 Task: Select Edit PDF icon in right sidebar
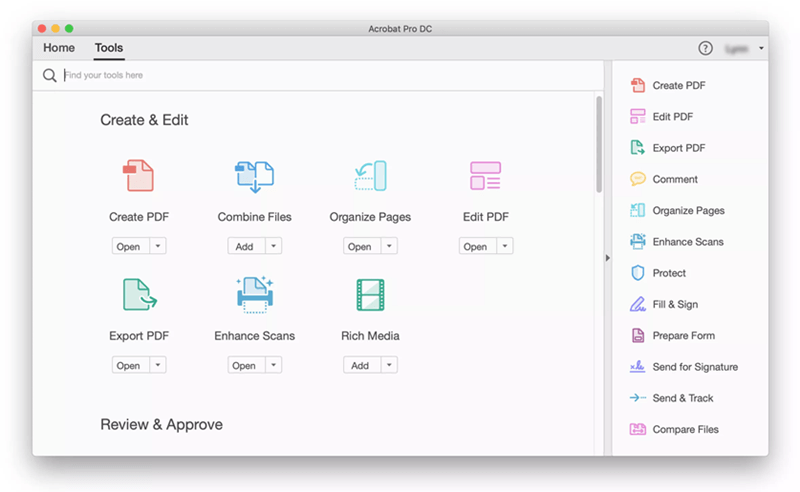(638, 116)
